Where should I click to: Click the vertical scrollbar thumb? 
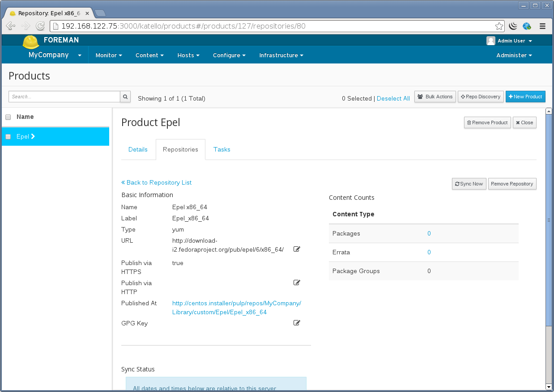[x=549, y=219]
